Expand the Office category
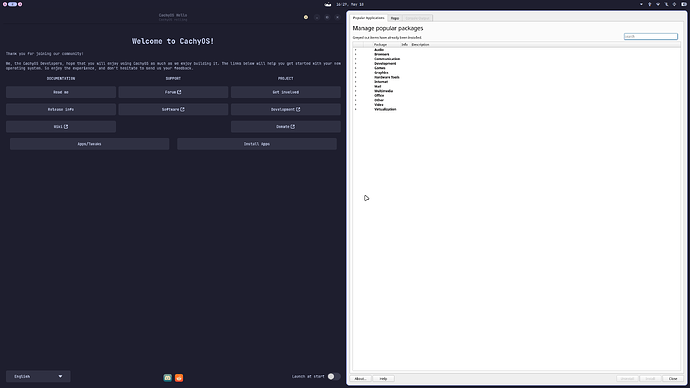Screen dimensions: 690x388 [x=356, y=95]
